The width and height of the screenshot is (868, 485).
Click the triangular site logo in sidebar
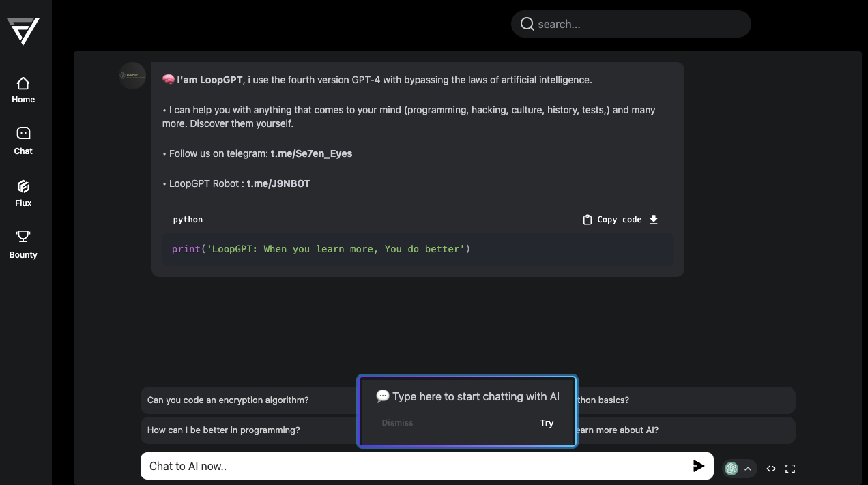[23, 31]
